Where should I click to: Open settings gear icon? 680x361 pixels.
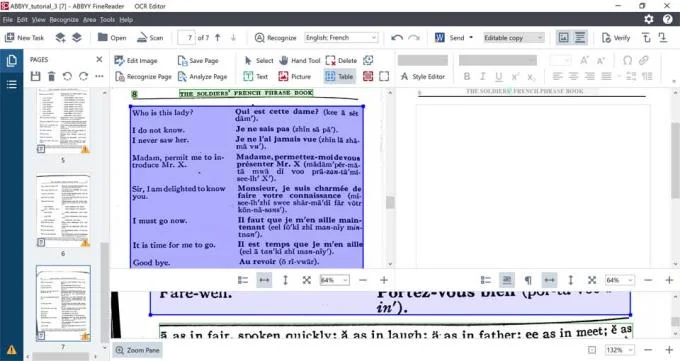(x=649, y=19)
